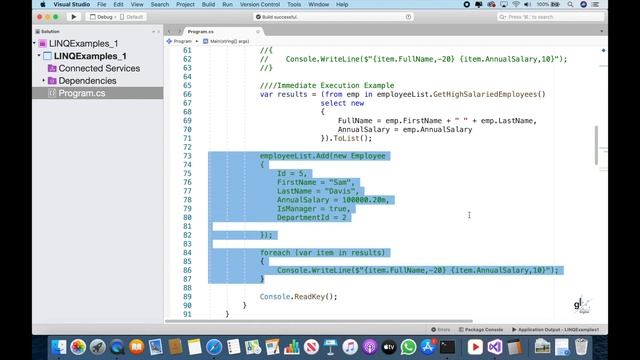Expand the Dependencies folder
This screenshot has height=360, width=640.
tap(44, 80)
